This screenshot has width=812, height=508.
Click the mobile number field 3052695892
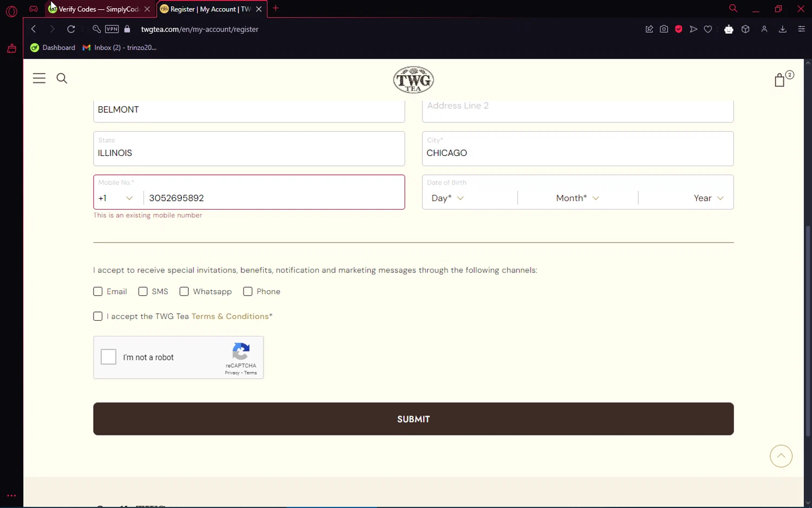(x=274, y=198)
